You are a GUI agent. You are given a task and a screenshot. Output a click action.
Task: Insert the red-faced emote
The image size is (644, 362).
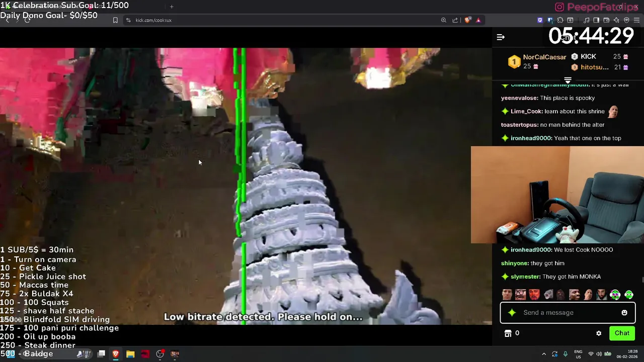point(534,295)
